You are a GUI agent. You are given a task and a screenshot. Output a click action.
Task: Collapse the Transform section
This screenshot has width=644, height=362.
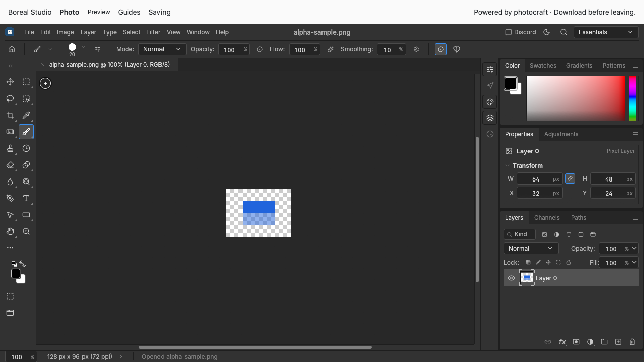507,165
